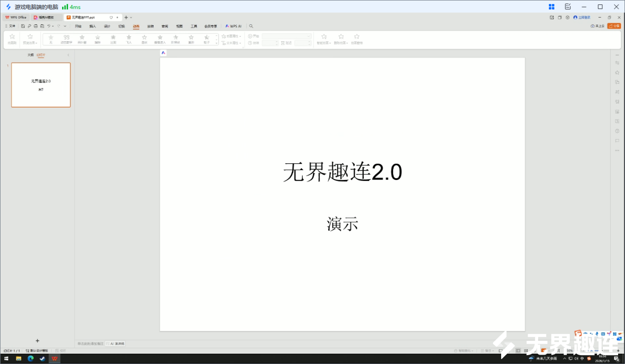Select the slide 1 thumbnail in the panel
The height and width of the screenshot is (364, 625).
coord(41,85)
